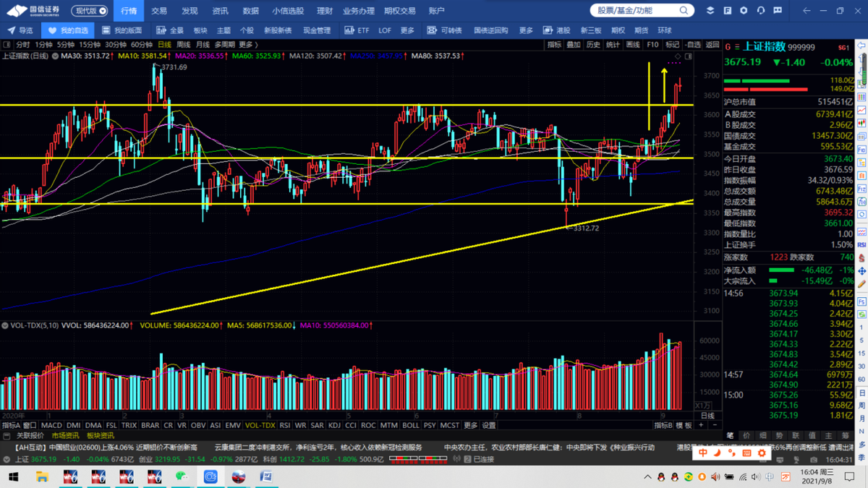Click the RSI icon in right sidebar
The width and height of the screenshot is (868, 488).
click(861, 245)
